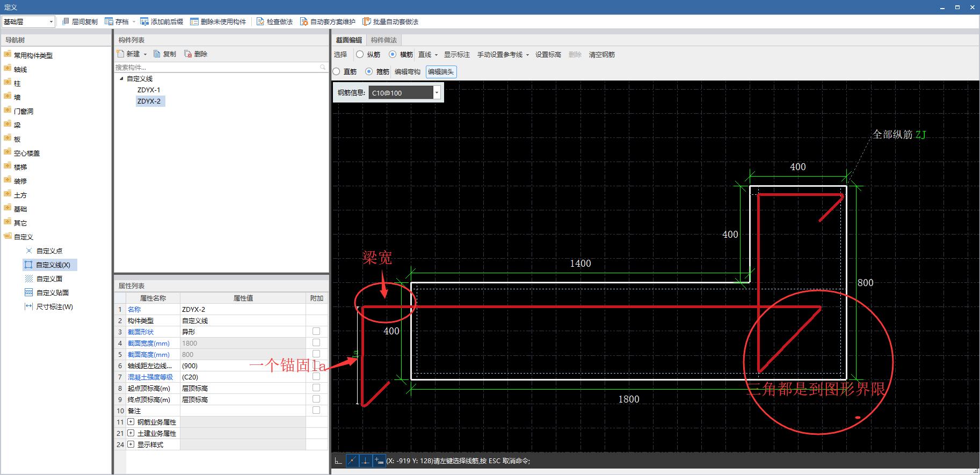
Task: Click the 复制 copy icon in 构件列表
Action: (157, 54)
